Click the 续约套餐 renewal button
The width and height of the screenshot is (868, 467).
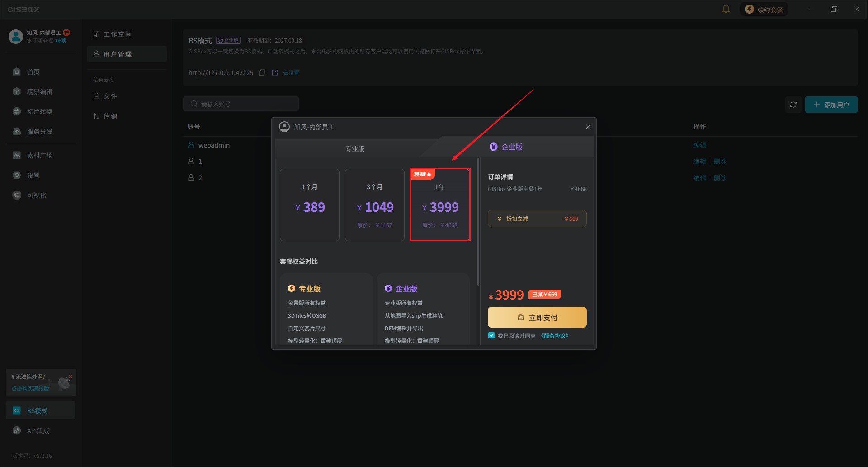pos(764,9)
